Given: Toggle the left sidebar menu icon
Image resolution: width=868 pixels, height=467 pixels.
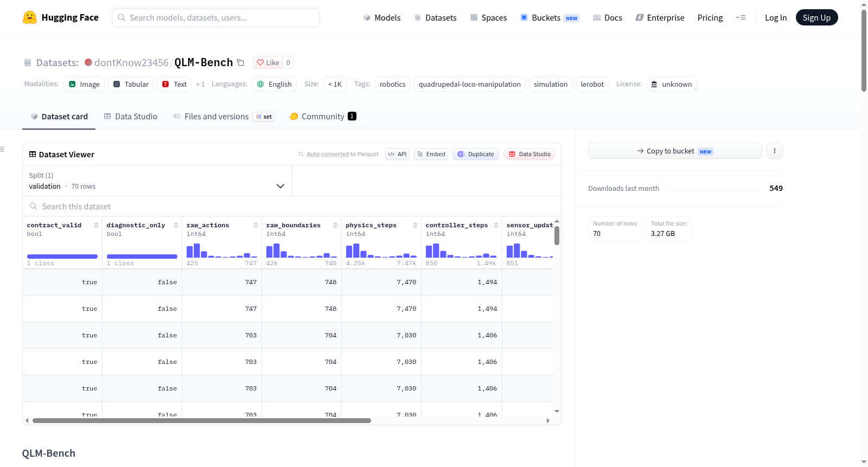Looking at the screenshot, I should 2,149.
